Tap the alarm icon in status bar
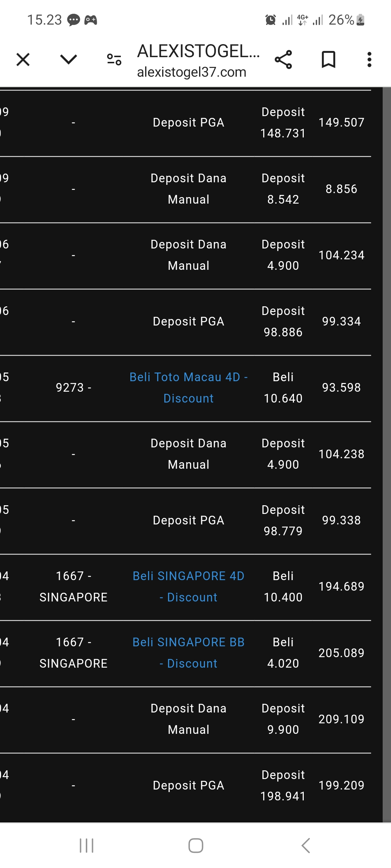 click(270, 20)
